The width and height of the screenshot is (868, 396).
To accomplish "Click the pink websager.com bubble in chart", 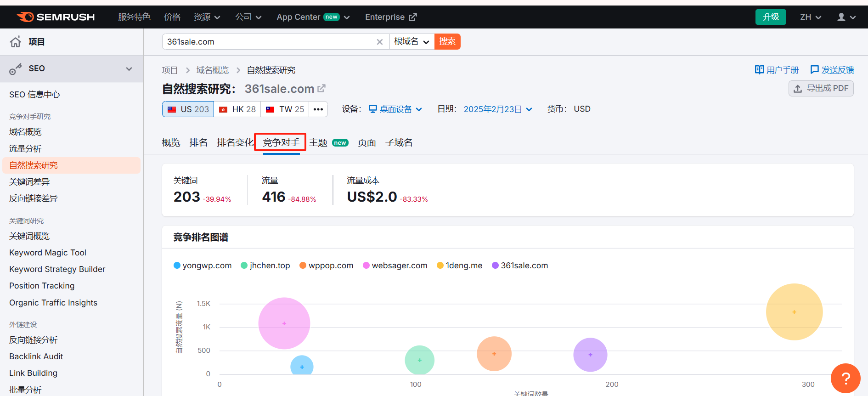I will point(284,323).
